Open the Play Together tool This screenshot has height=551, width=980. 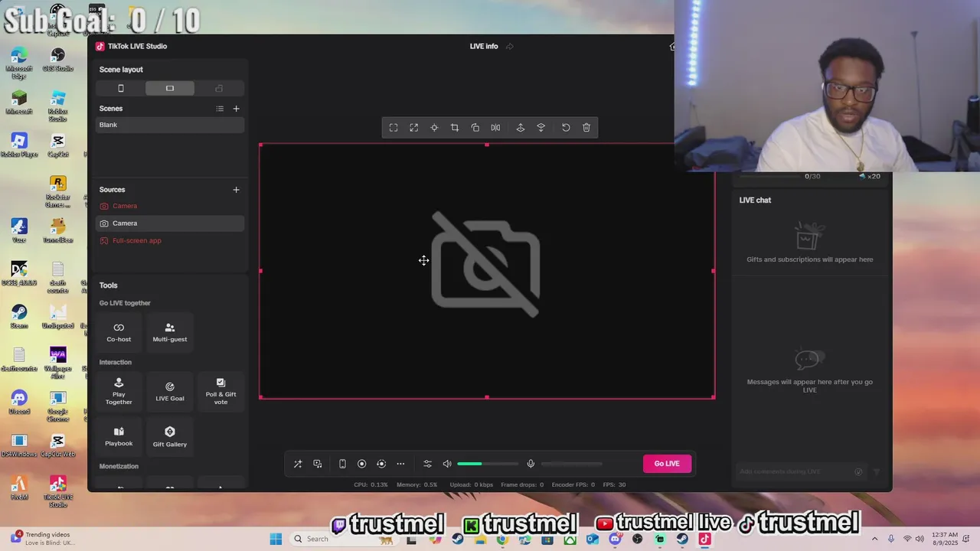[x=119, y=392]
